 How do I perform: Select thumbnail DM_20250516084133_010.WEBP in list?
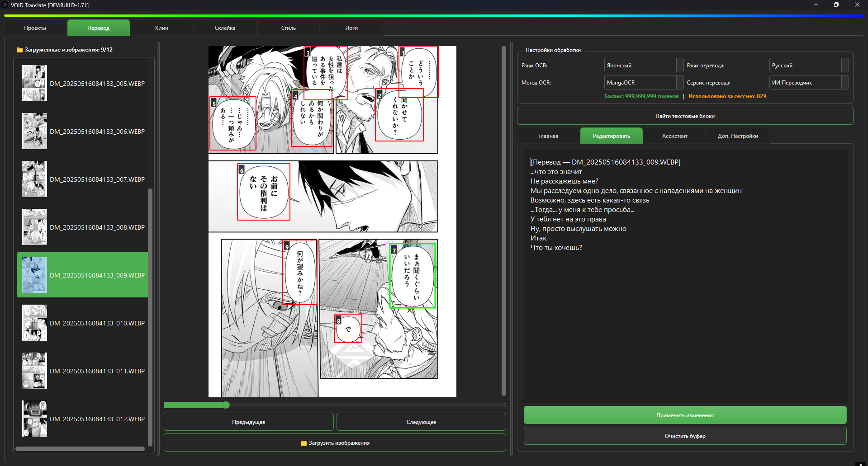[x=82, y=323]
